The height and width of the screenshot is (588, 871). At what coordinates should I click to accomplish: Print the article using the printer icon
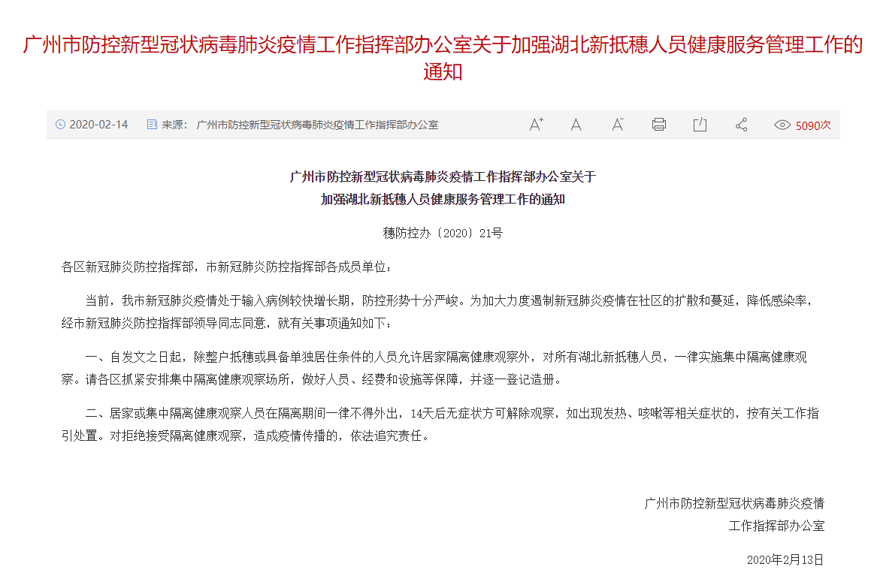pos(658,125)
